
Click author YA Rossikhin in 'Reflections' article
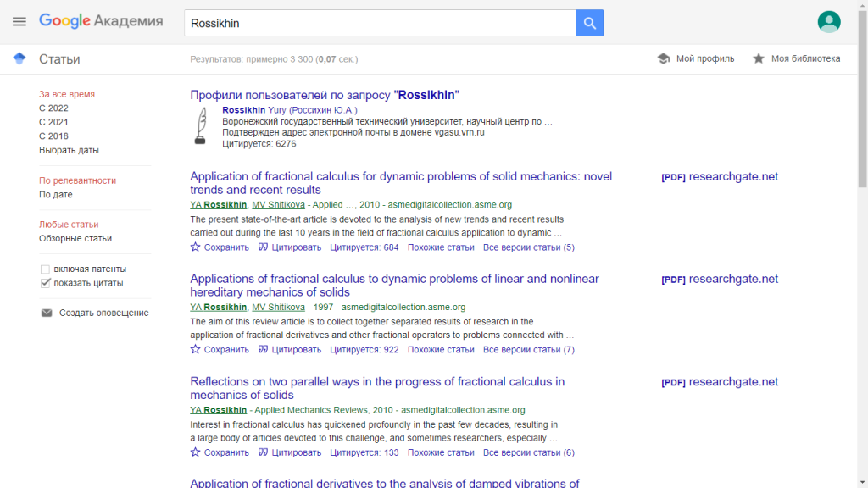[218, 410]
